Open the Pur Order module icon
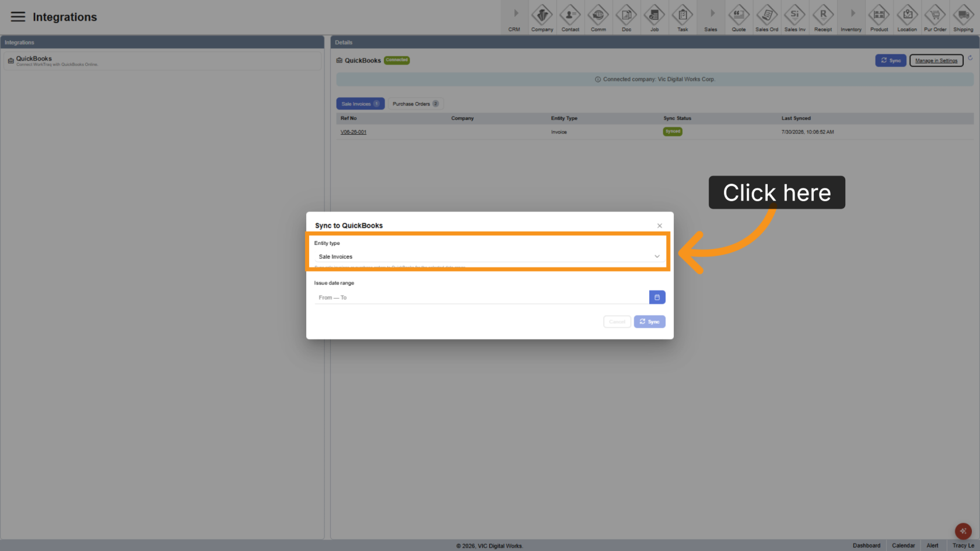Viewport: 980px width, 551px height. point(935,17)
